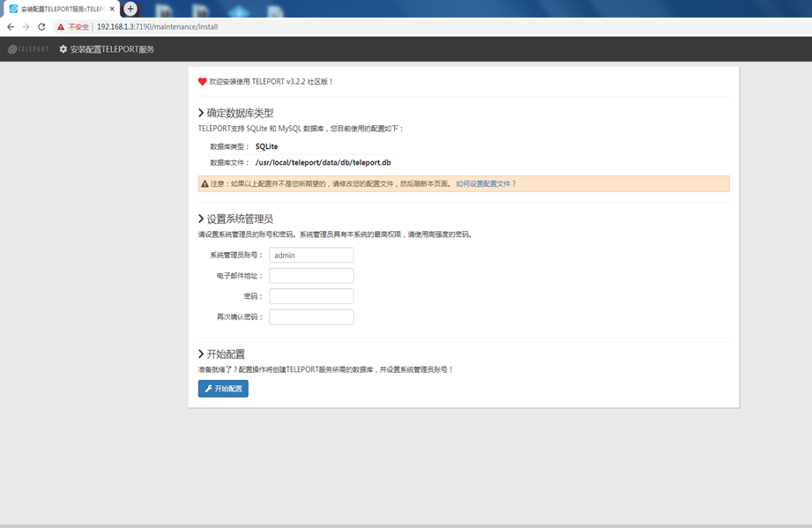
Task: Click the warning triangle in the notice bar
Action: pos(205,183)
